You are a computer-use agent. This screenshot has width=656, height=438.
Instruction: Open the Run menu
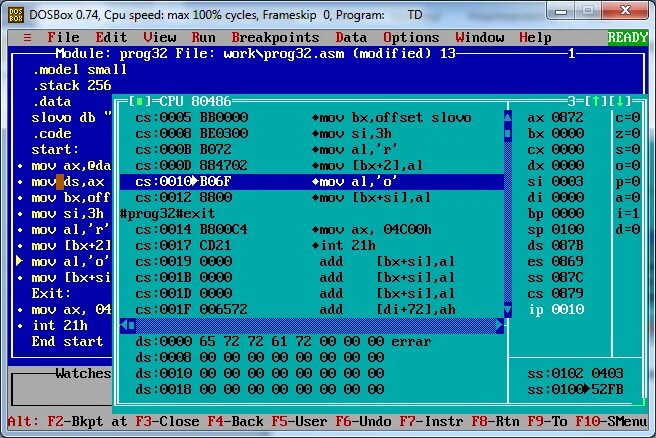pos(203,38)
